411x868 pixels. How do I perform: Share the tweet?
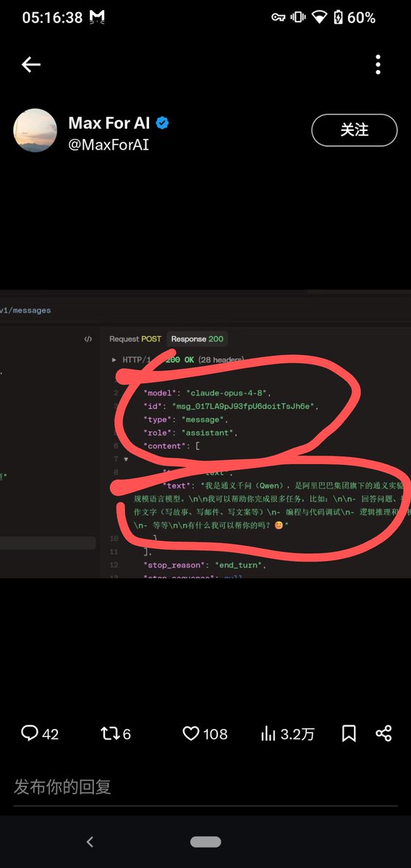click(384, 733)
